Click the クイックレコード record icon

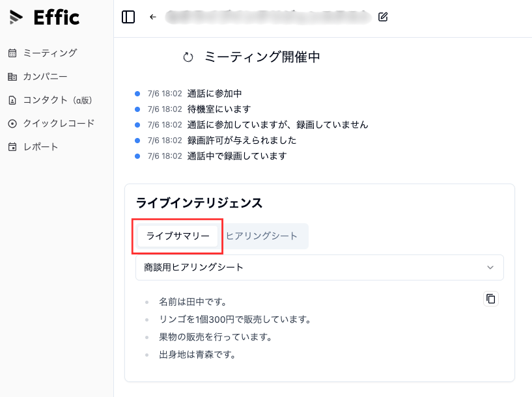tap(12, 124)
